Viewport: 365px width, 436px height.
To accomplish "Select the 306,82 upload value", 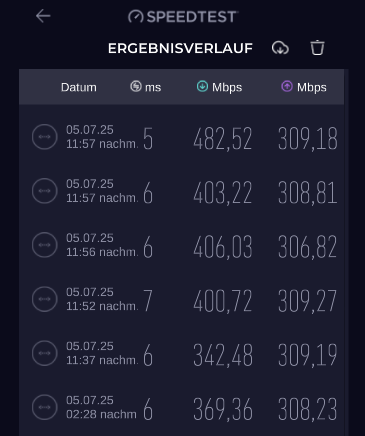I will (307, 247).
